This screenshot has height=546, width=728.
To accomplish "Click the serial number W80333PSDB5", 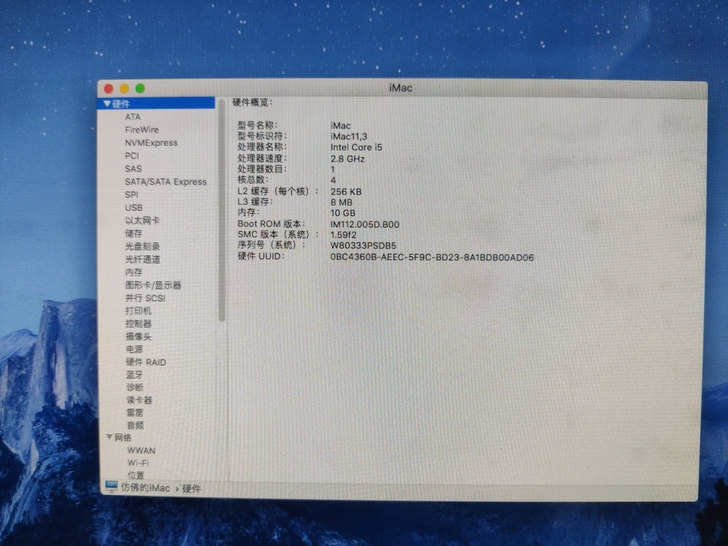I will coord(363,246).
